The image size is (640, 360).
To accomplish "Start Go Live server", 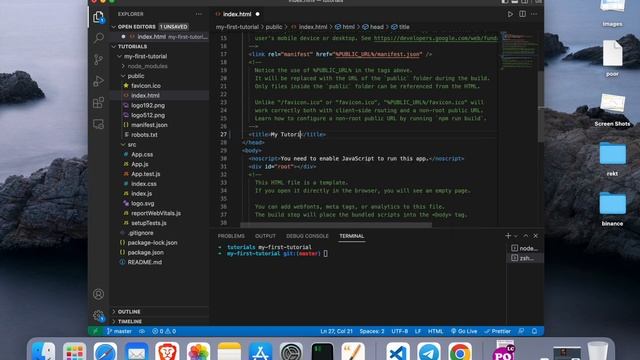I will [x=464, y=331].
